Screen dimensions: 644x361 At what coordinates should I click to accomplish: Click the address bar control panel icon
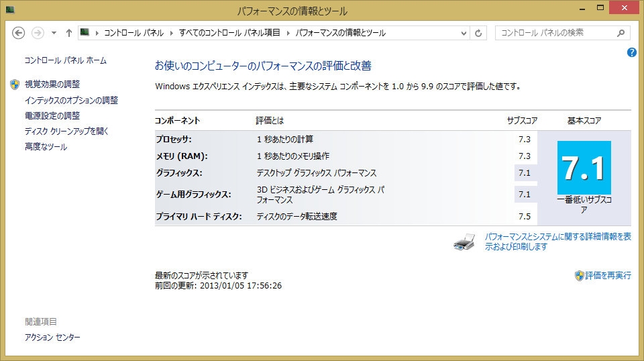pos(85,32)
